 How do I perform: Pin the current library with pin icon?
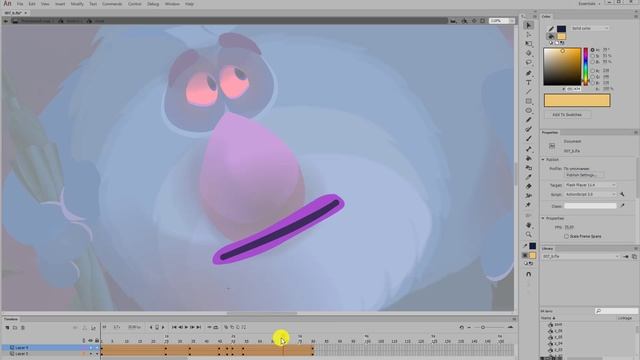pos(626,256)
